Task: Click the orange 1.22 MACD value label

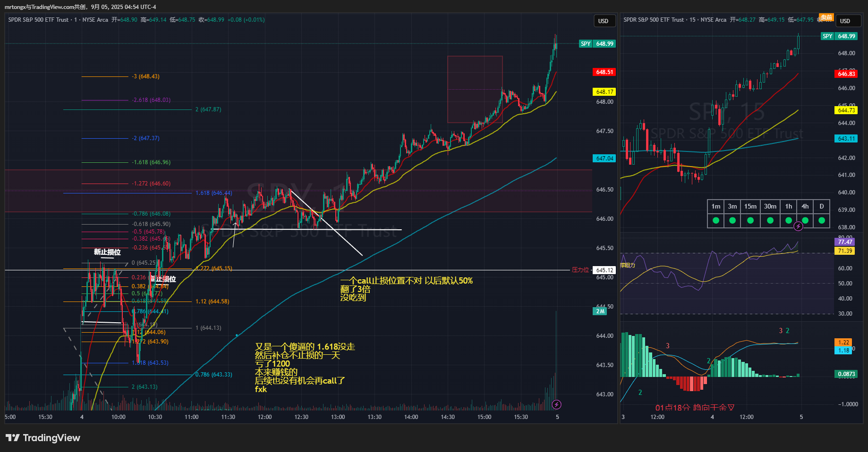Action: pos(843,343)
